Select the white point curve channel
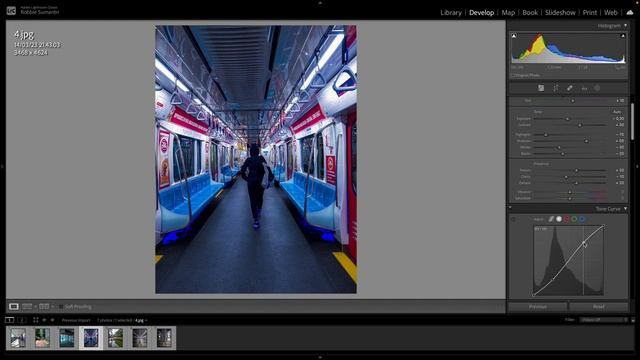Viewport: 640px width, 360px height. pyautogui.click(x=559, y=219)
